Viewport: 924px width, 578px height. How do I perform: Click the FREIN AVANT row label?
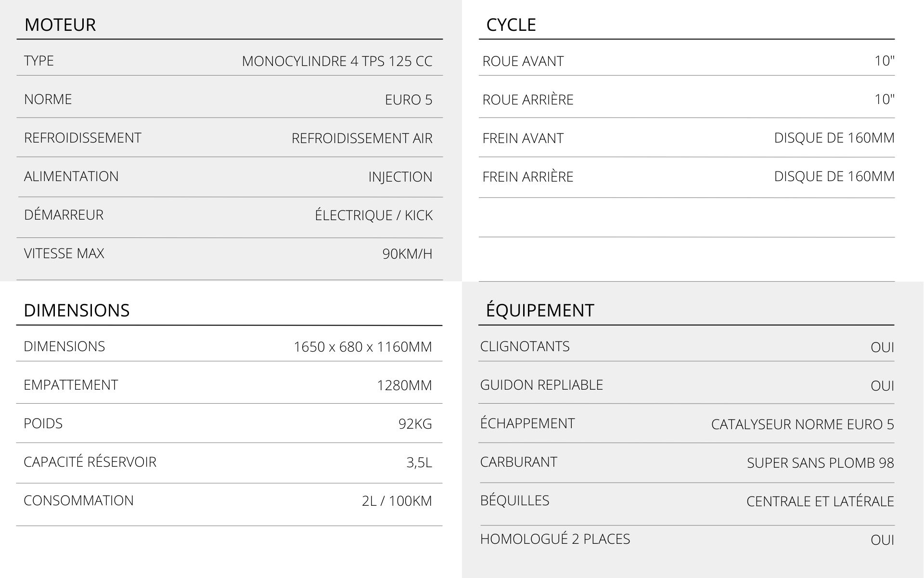(523, 138)
